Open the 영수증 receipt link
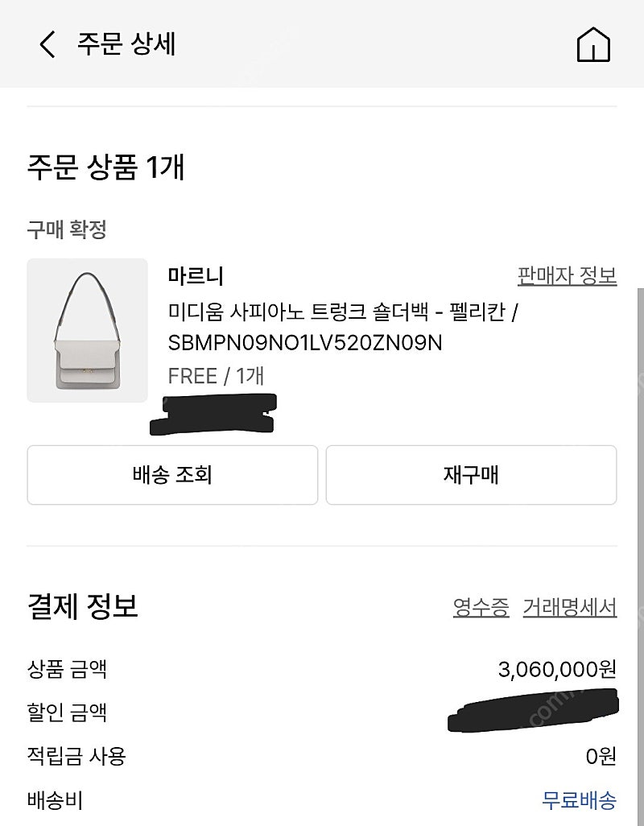Viewport: 644px width, 826px height. coord(481,607)
